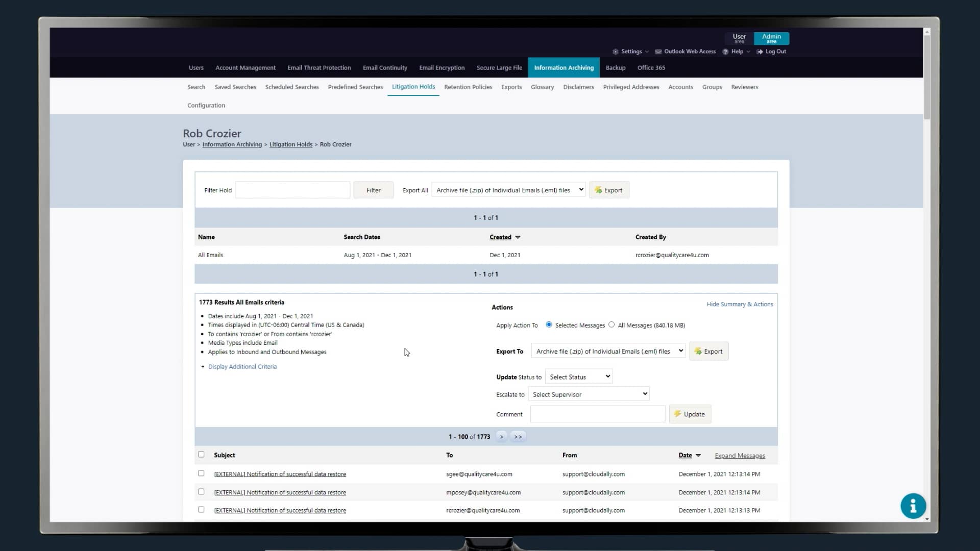980x551 pixels.
Task: Click the Outlook Web Access envelope icon
Action: click(x=658, y=51)
